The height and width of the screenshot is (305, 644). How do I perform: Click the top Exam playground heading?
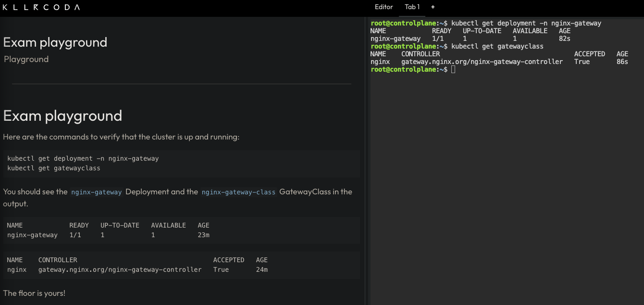pyautogui.click(x=55, y=42)
